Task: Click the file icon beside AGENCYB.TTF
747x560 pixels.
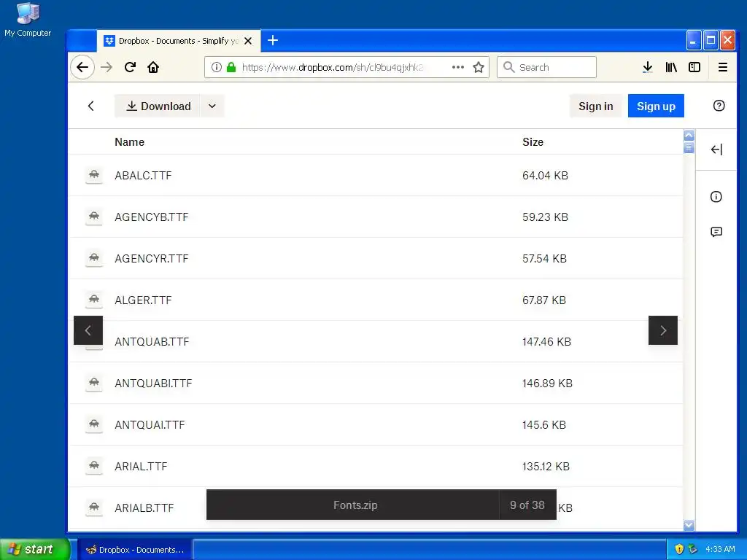Action: (94, 216)
